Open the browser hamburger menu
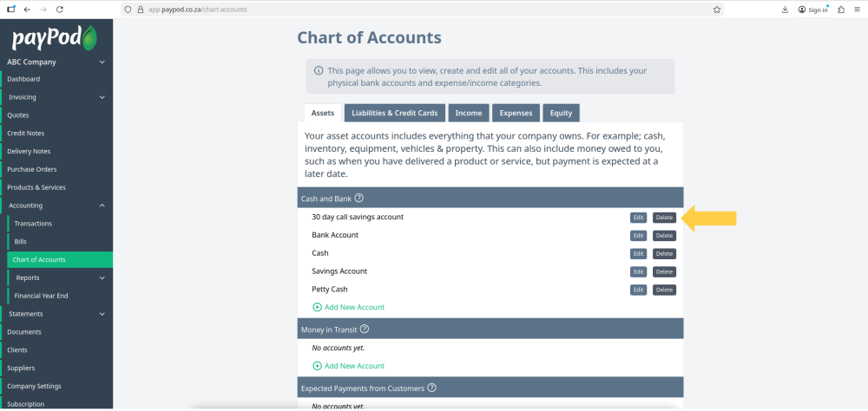 857,10
